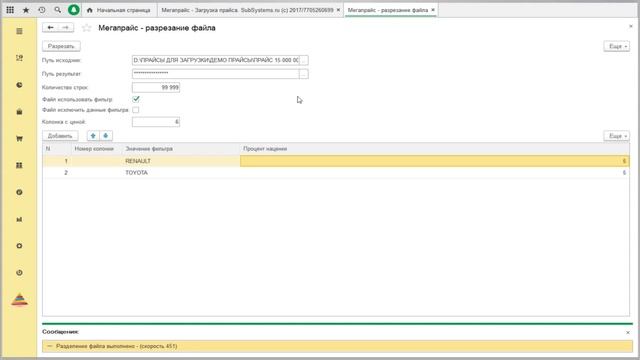Click the Значение фильтра column header
This screenshot has height=360, width=640.
click(x=181, y=149)
